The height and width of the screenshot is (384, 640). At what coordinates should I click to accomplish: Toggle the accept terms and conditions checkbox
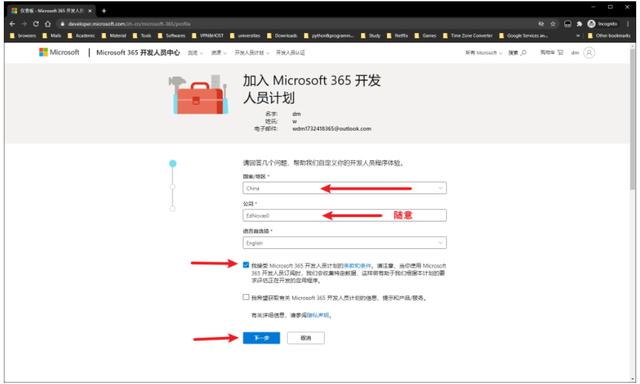[x=246, y=265]
